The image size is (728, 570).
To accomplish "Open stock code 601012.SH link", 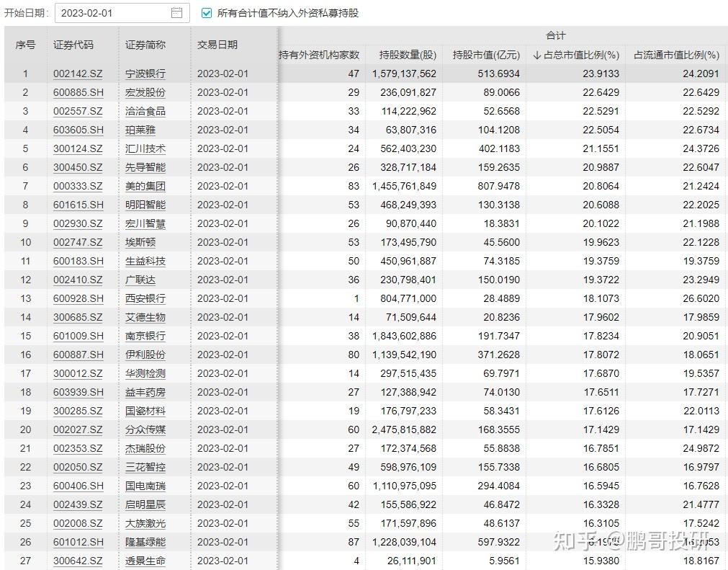I will (x=78, y=542).
